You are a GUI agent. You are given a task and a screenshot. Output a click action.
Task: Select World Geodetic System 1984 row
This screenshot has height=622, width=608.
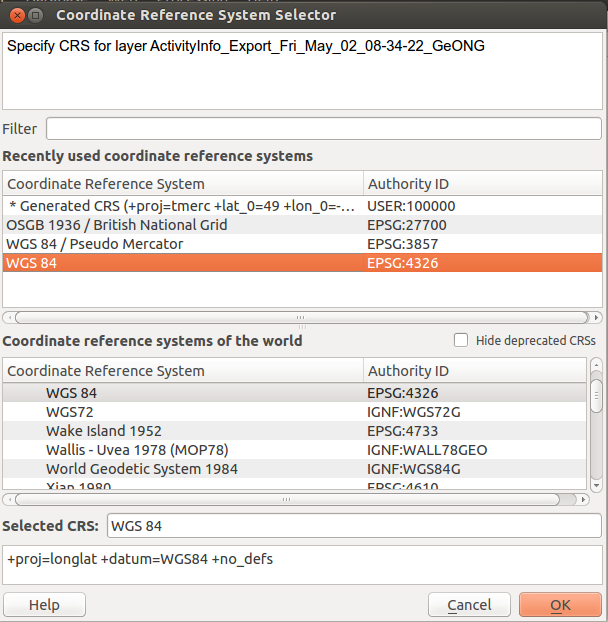tap(294, 469)
